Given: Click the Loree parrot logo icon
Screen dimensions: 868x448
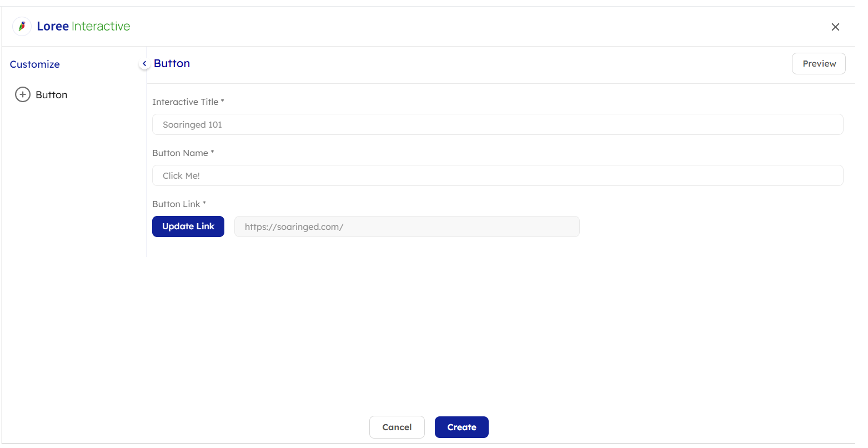Looking at the screenshot, I should (22, 26).
